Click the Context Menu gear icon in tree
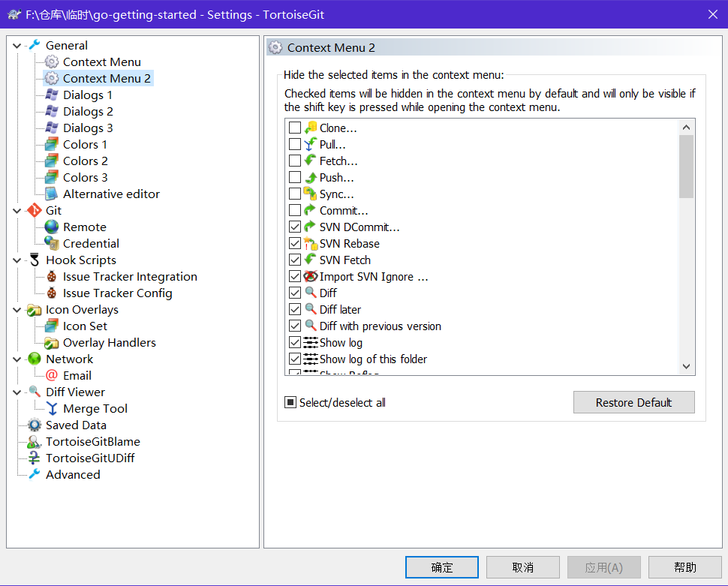 tap(52, 62)
